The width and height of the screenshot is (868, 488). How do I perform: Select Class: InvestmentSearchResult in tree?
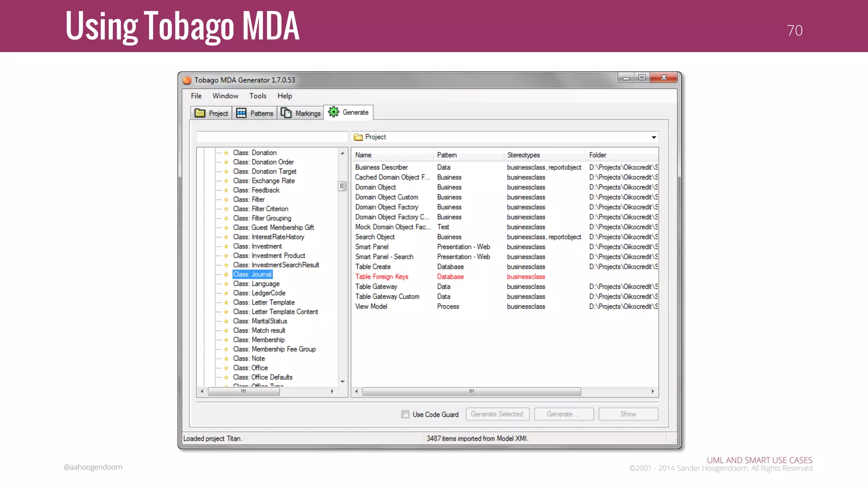tap(276, 265)
